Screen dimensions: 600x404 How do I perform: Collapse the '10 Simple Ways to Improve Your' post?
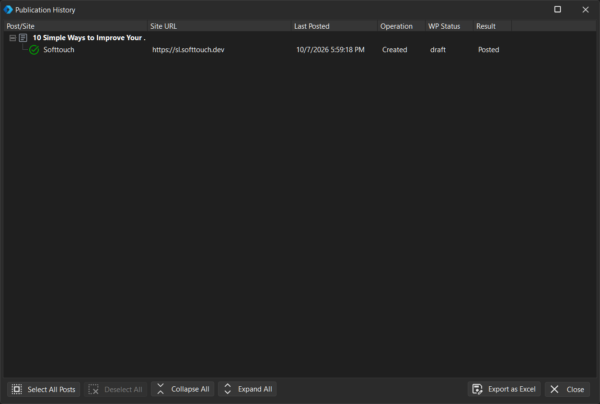pyautogui.click(x=13, y=38)
